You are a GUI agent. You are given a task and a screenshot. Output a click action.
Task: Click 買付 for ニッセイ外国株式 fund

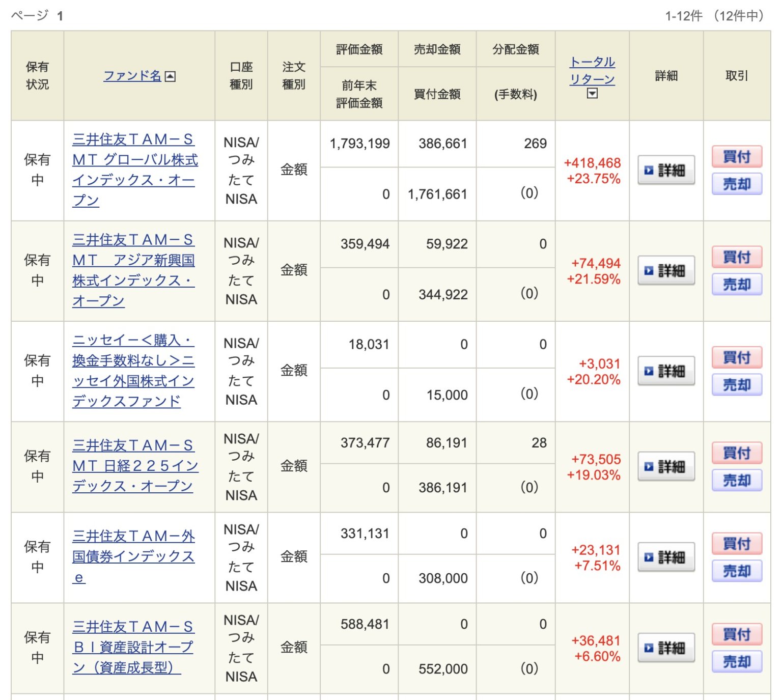click(x=737, y=357)
